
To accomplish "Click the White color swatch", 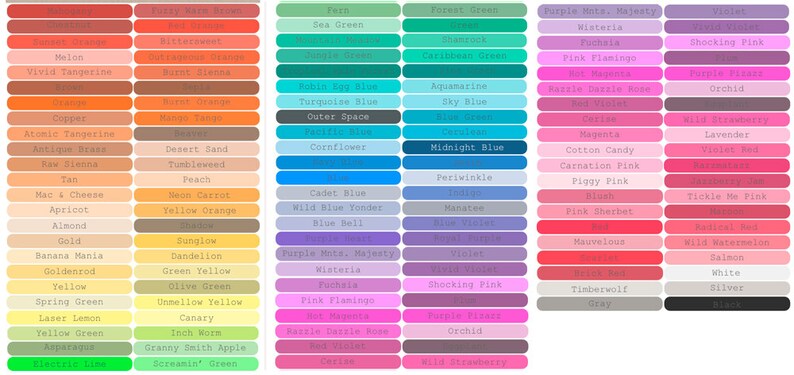I will (x=727, y=273).
